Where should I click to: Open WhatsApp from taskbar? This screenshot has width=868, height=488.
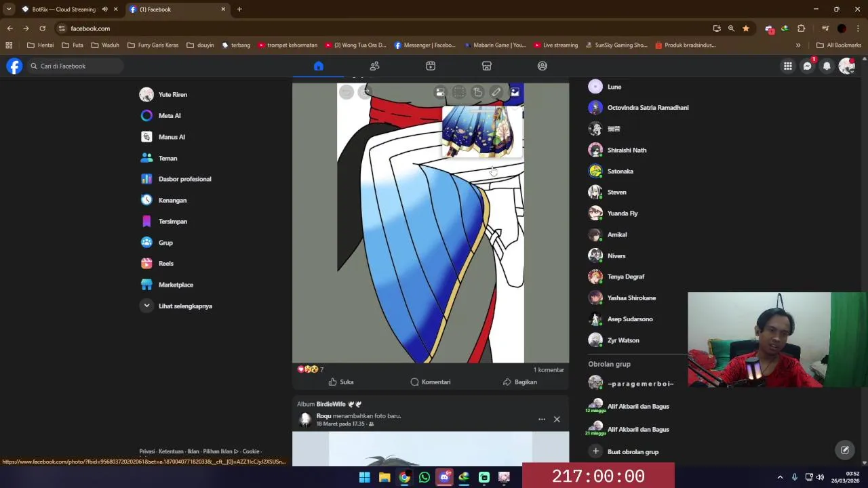425,477
